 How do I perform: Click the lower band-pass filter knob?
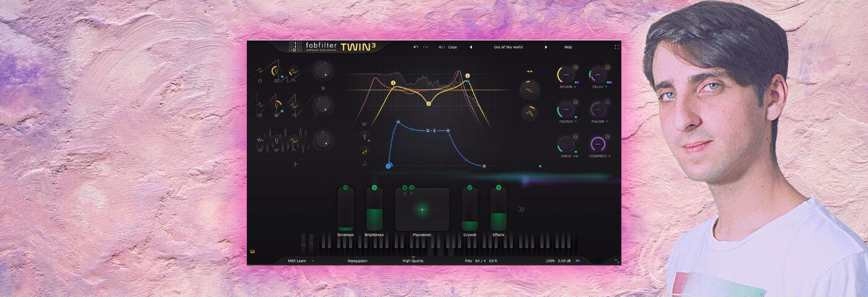pyautogui.click(x=529, y=113)
